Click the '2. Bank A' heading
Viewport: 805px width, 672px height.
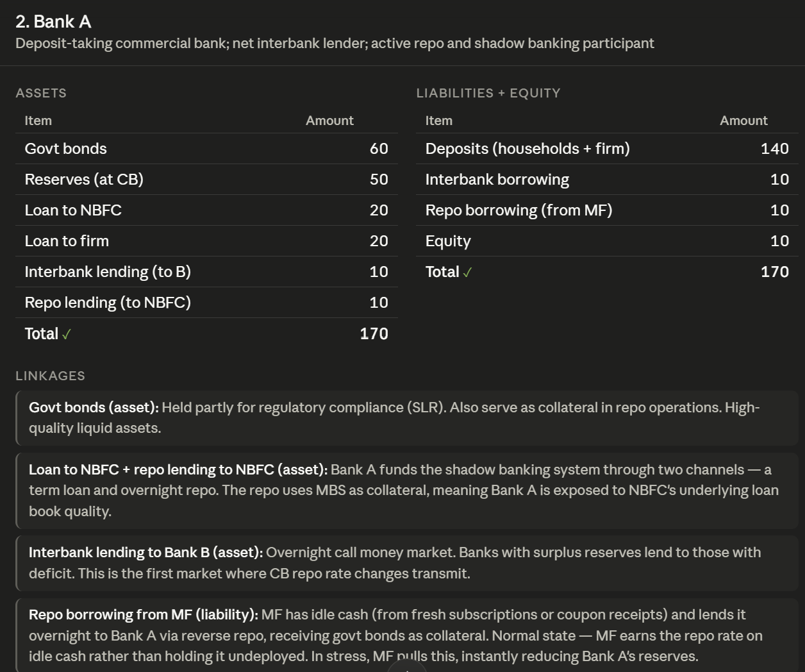[53, 22]
